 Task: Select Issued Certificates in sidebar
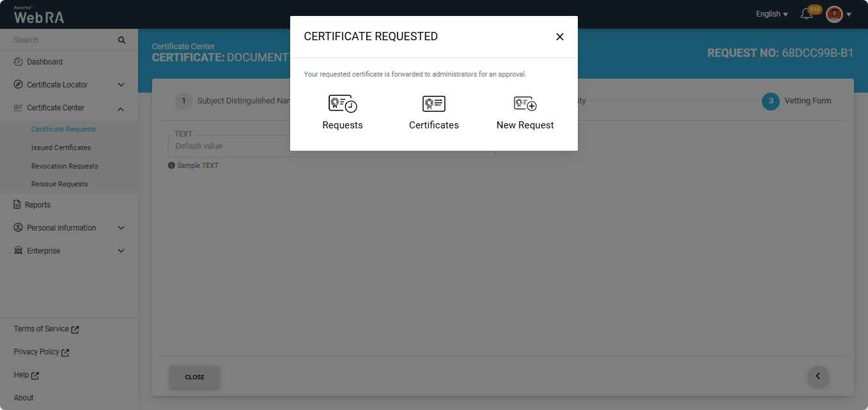pyautogui.click(x=61, y=148)
